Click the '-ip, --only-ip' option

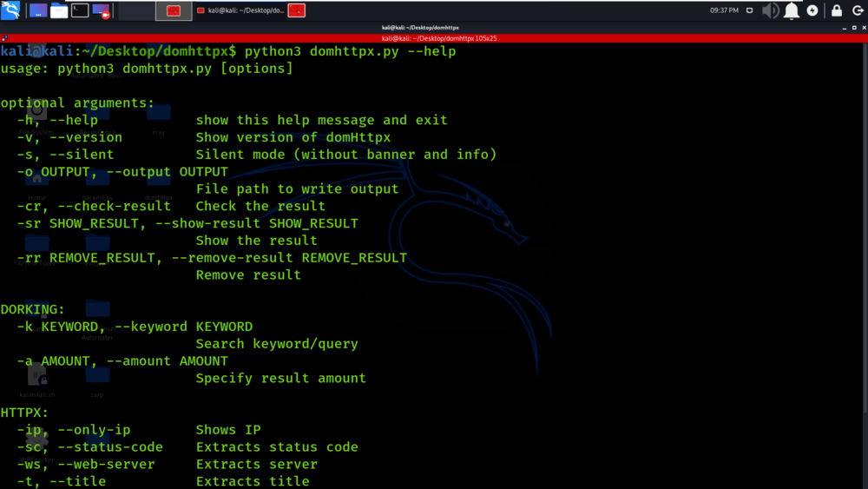[74, 430]
